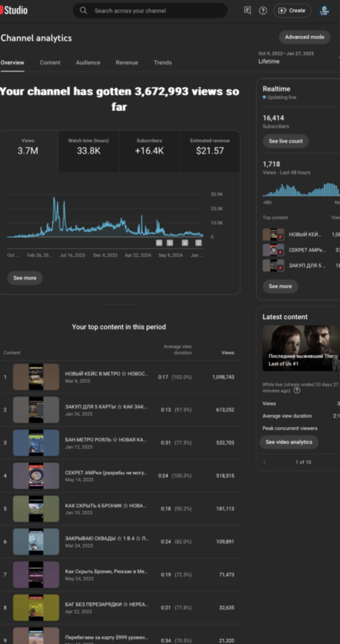Select the Subscribers +16.4K metric card
The height and width of the screenshot is (644, 340).
coord(150,151)
